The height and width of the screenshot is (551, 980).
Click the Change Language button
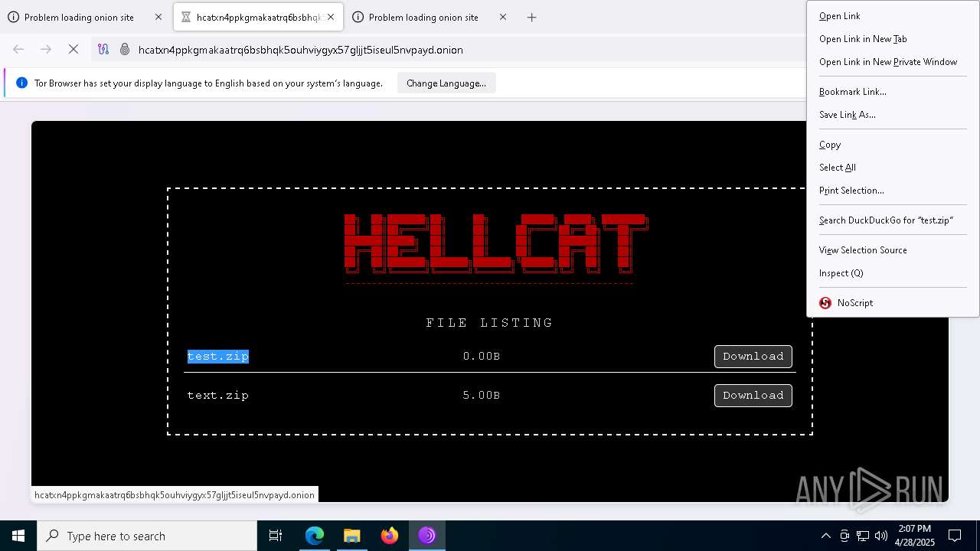446,83
